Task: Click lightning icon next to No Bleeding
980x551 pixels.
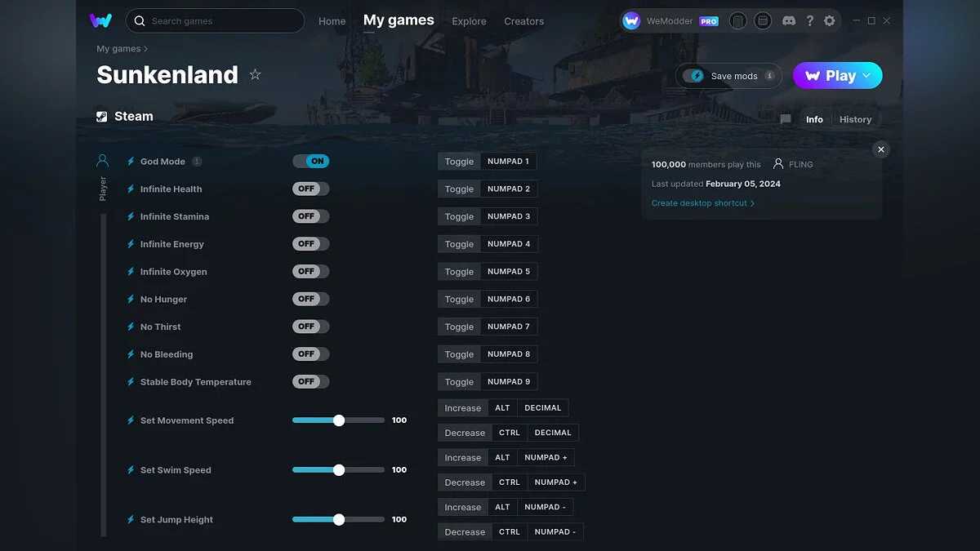Action: 131,354
